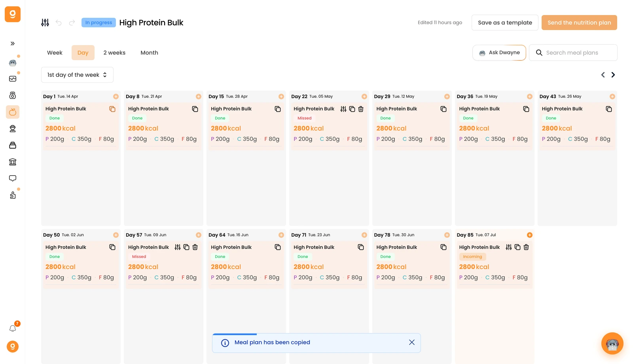
Task: Open notifications bell in sidebar
Action: pyautogui.click(x=13, y=328)
